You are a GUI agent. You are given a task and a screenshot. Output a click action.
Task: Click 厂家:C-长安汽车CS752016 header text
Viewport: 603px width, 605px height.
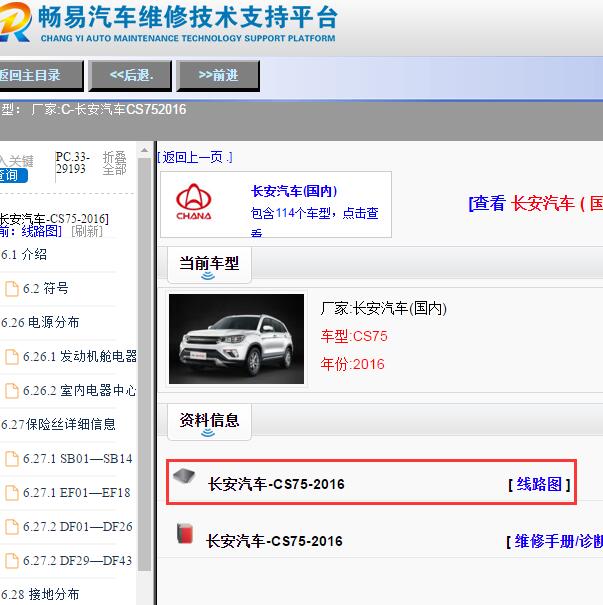coord(109,110)
